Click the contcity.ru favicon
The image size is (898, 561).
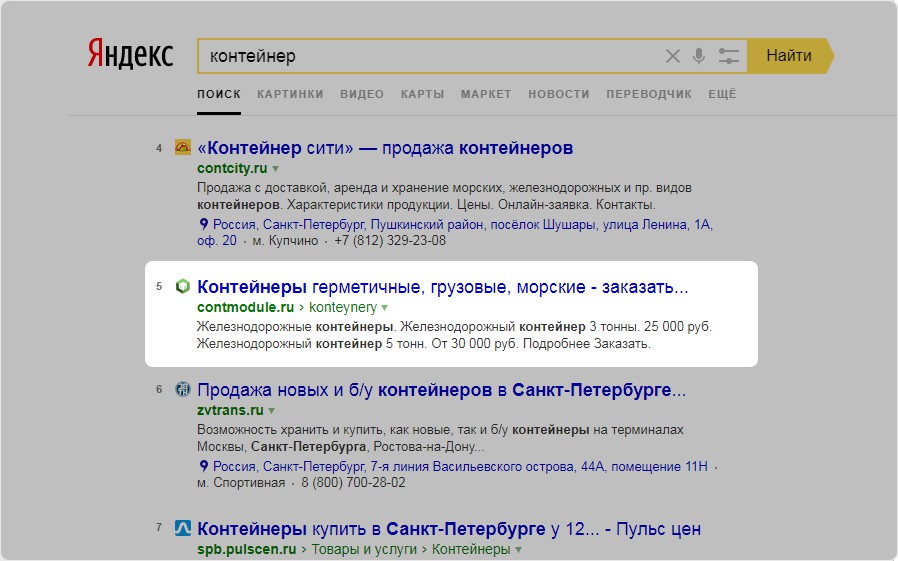pyautogui.click(x=183, y=147)
